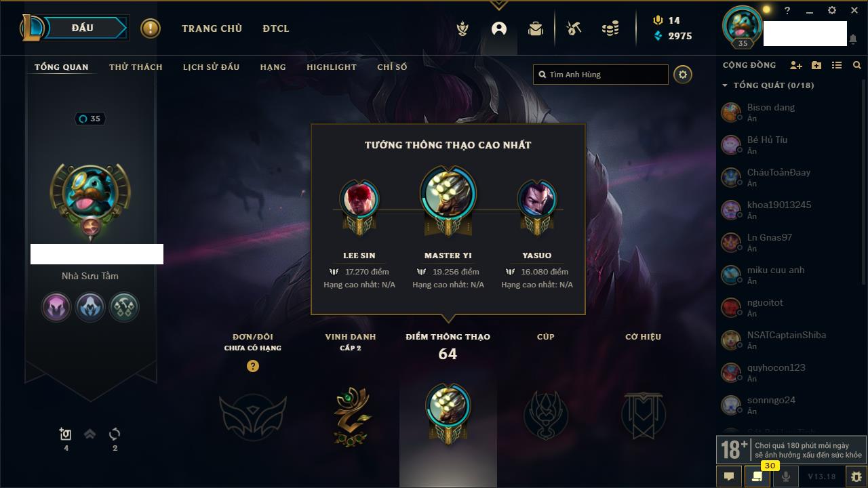This screenshot has height=488, width=868.
Task: Click the yellow exclamation alert icon
Action: 151,28
